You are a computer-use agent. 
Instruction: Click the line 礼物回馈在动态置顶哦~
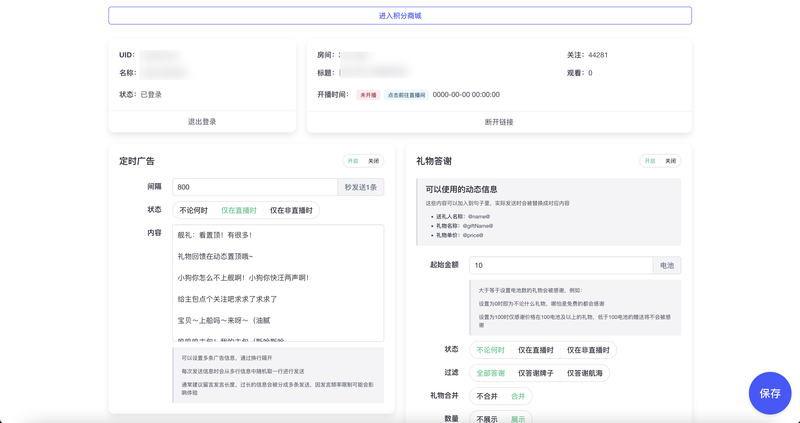tap(215, 257)
